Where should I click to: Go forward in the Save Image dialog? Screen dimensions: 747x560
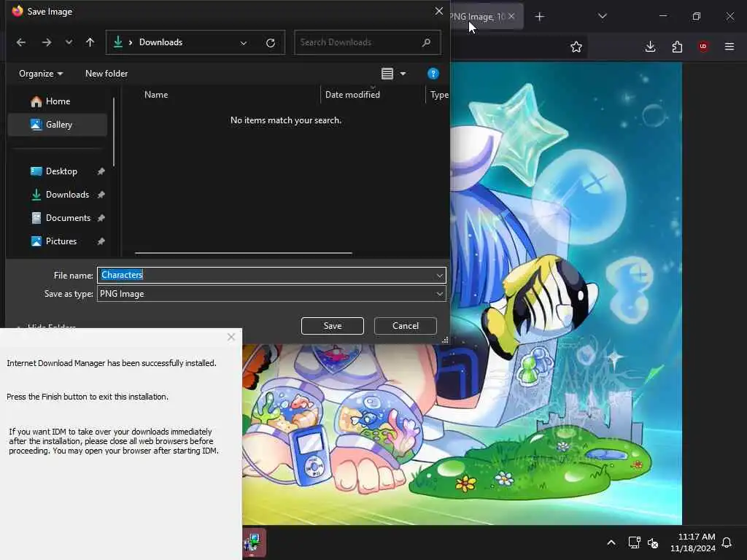(46, 42)
